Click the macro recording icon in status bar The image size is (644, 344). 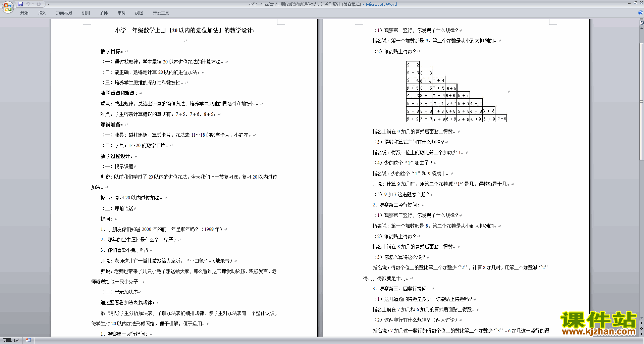coord(28,340)
